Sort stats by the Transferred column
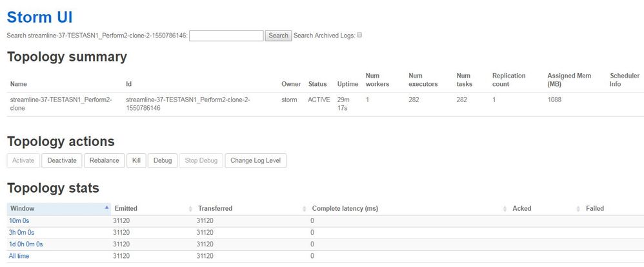 click(250, 208)
